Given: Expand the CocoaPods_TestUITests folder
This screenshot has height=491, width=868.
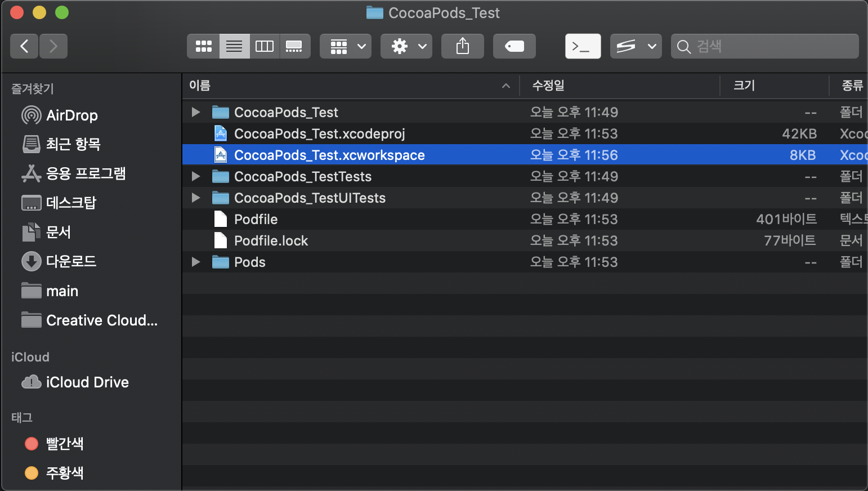Looking at the screenshot, I should [195, 198].
